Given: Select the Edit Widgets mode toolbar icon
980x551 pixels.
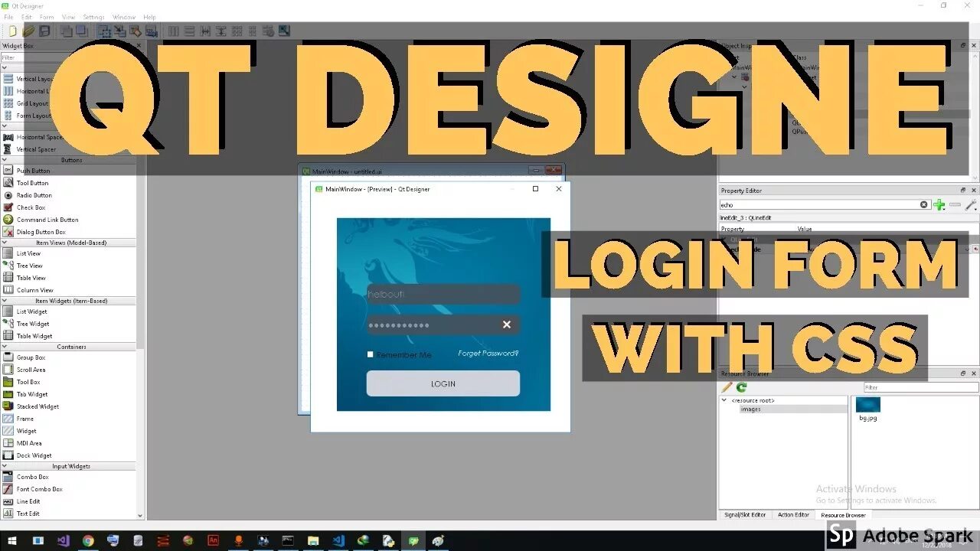Looking at the screenshot, I should click(x=105, y=31).
